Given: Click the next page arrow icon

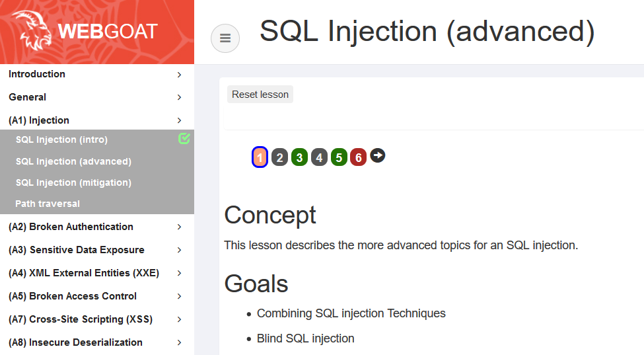Looking at the screenshot, I should click(378, 156).
